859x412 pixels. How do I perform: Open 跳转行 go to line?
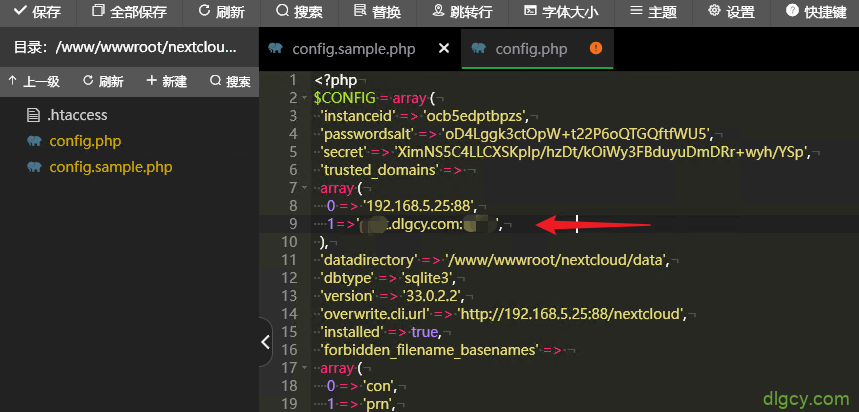point(462,12)
